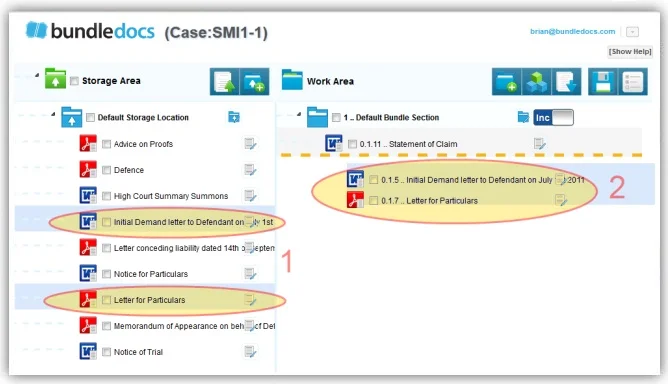Viewport: 668px width, 385px height.
Task: Click the blue Work Area folder icon
Action: 292,80
